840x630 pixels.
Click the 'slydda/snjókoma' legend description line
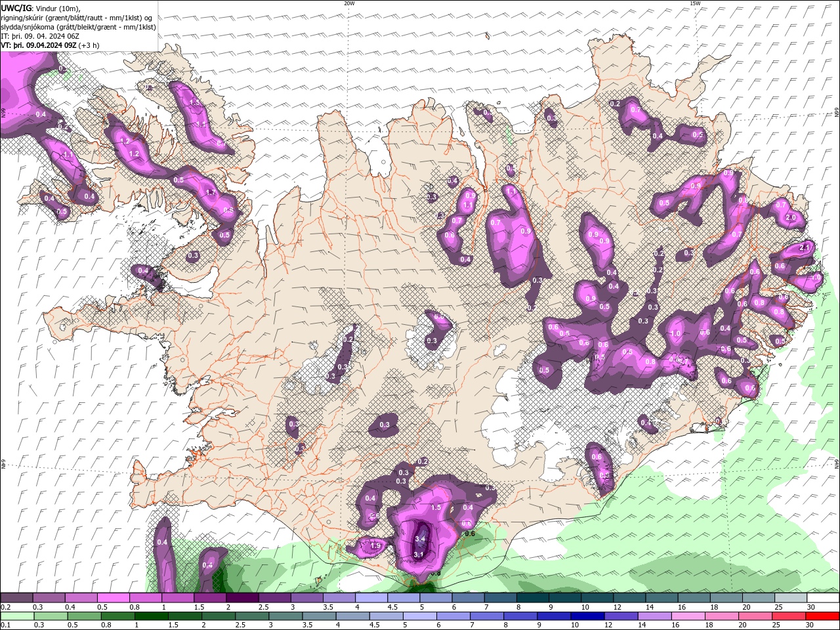78,27
